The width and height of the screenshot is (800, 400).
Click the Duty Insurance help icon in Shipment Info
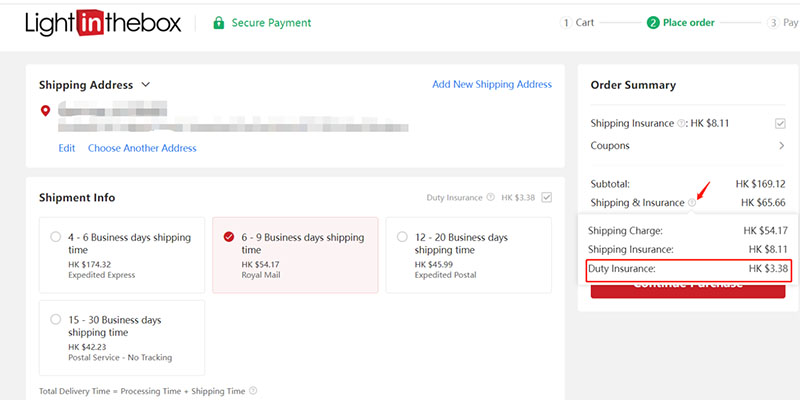[491, 198]
